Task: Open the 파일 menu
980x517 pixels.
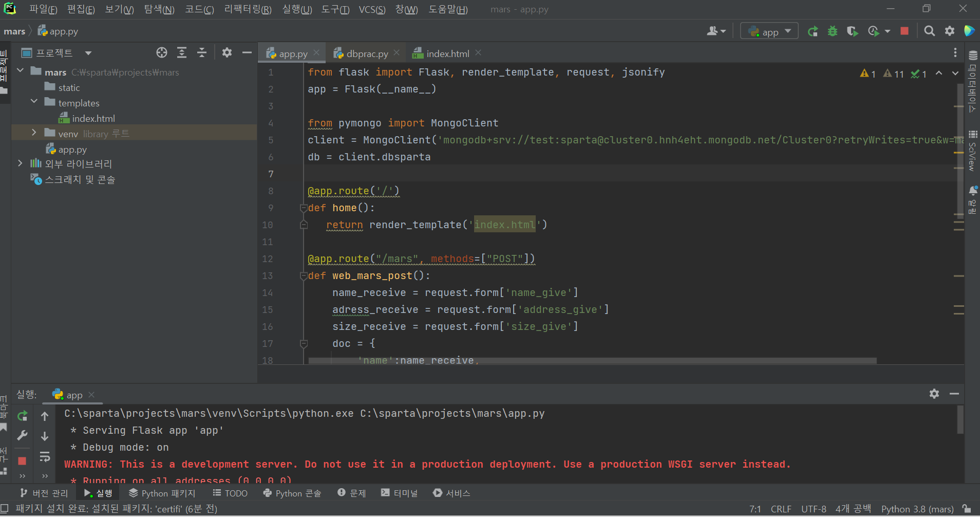Action: click(43, 9)
